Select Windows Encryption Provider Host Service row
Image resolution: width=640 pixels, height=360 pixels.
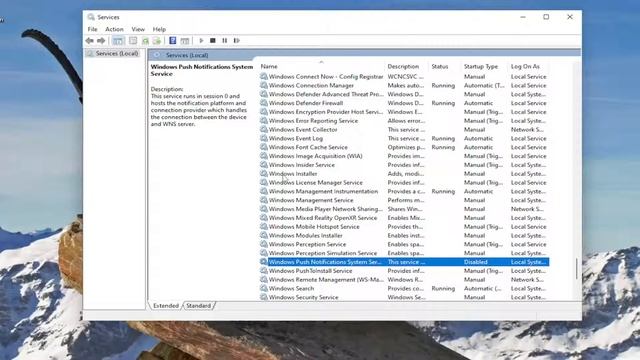click(x=404, y=112)
